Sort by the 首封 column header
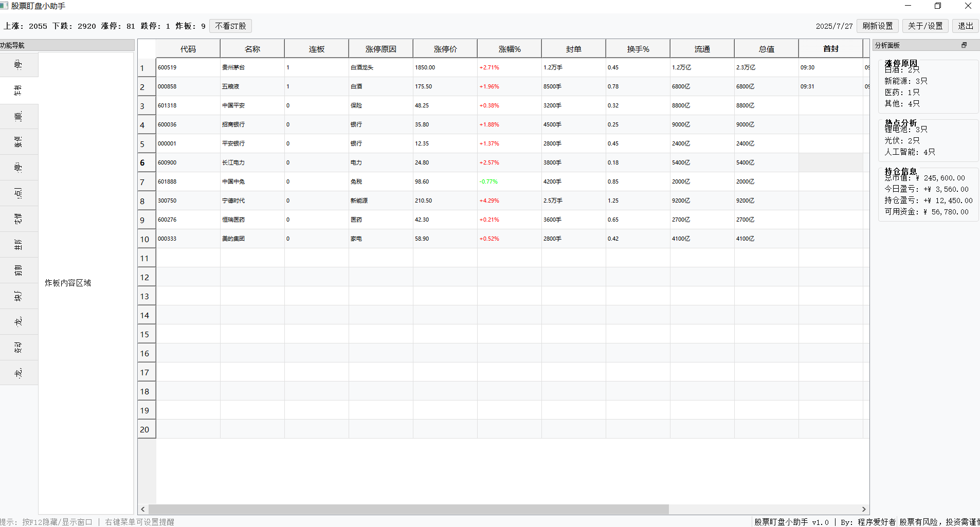 [x=831, y=49]
